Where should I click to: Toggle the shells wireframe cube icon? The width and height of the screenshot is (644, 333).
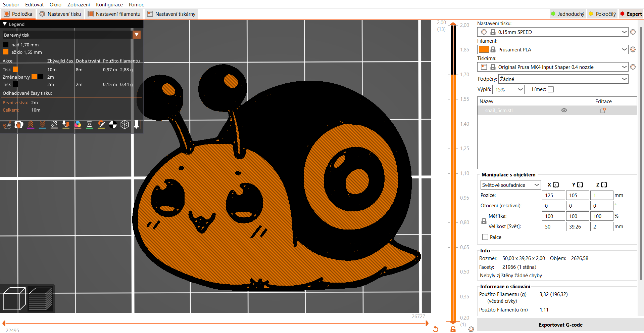coord(125,125)
